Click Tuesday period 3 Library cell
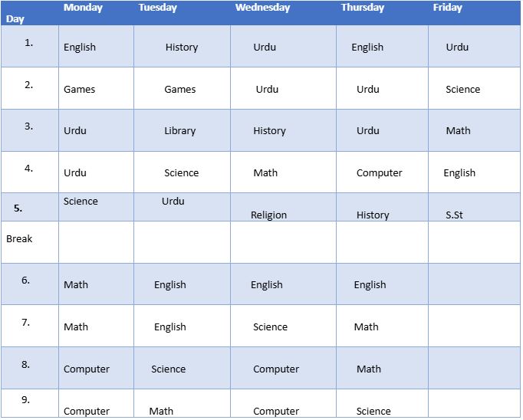Viewport: 523px width, 420px height. (x=182, y=130)
